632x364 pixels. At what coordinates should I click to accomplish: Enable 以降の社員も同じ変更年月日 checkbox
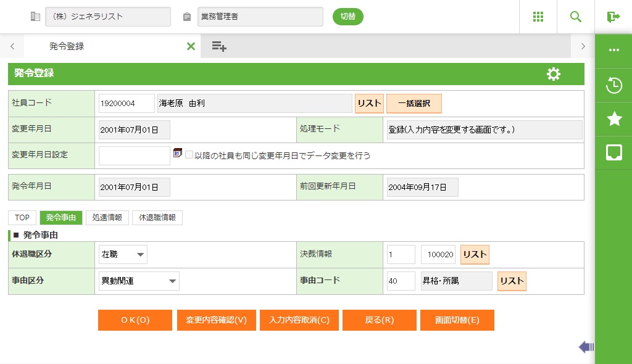click(x=189, y=155)
